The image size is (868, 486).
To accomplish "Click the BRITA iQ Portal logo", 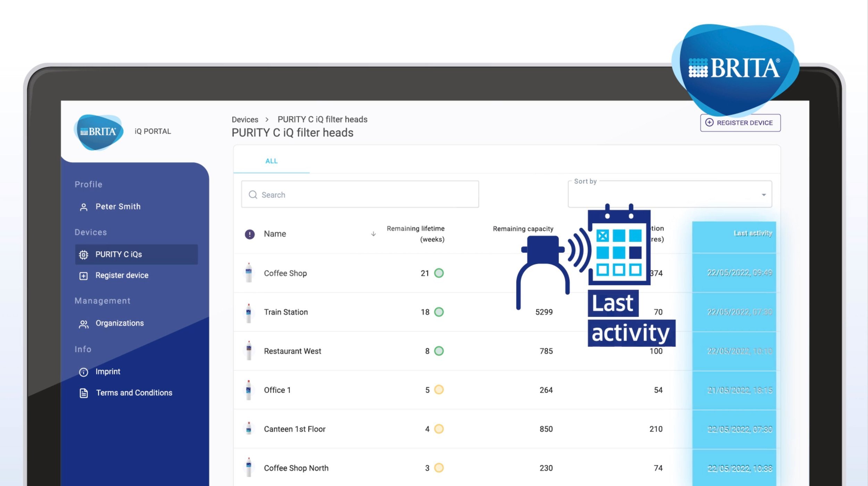I will (99, 132).
